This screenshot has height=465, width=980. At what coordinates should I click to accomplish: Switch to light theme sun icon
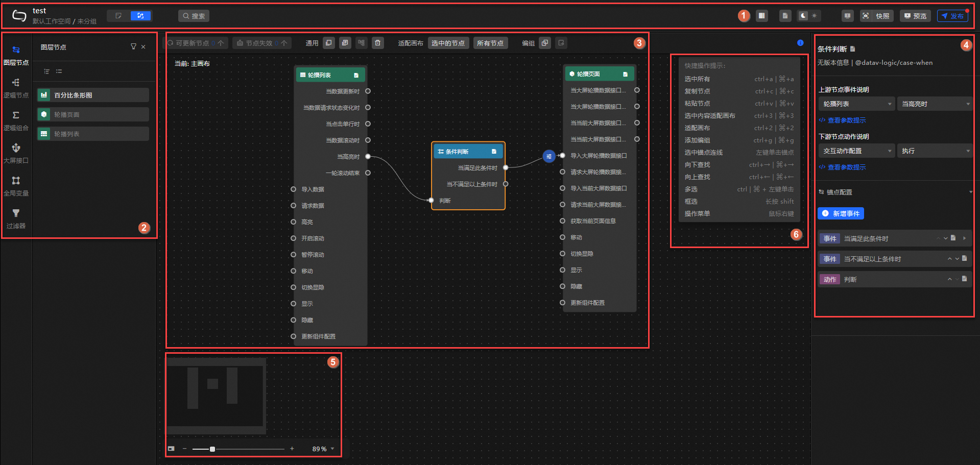815,16
